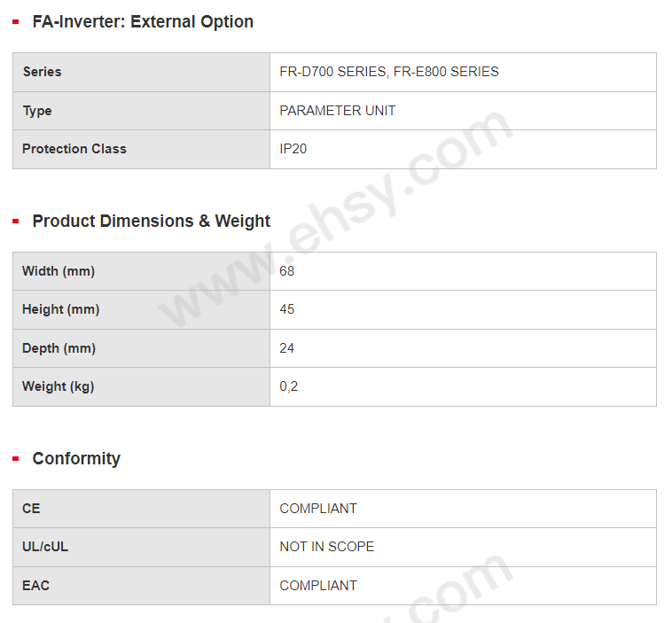The height and width of the screenshot is (623, 672).
Task: Select the PARAMETER UNIT type value
Action: [x=338, y=111]
